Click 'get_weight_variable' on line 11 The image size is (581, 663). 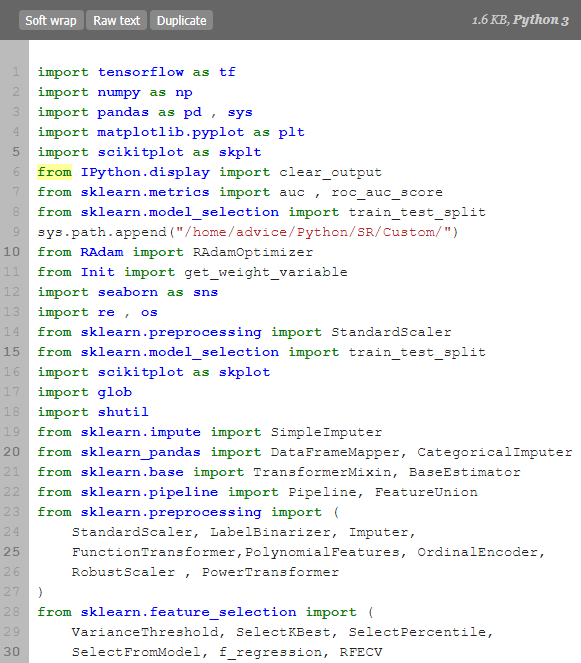[266, 272]
